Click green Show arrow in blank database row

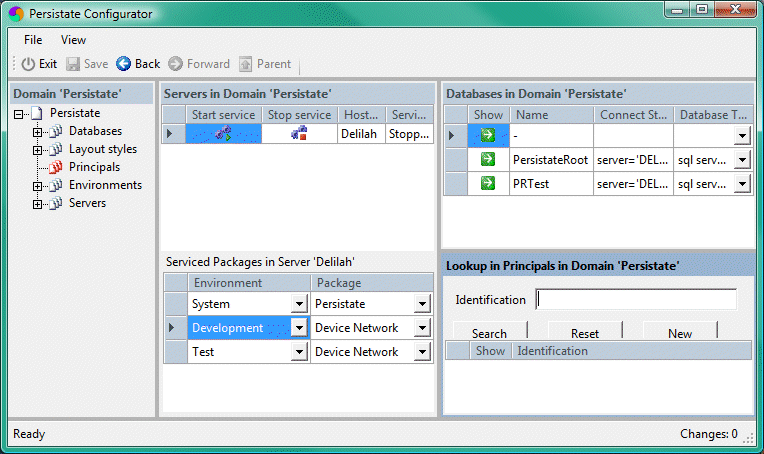point(488,135)
